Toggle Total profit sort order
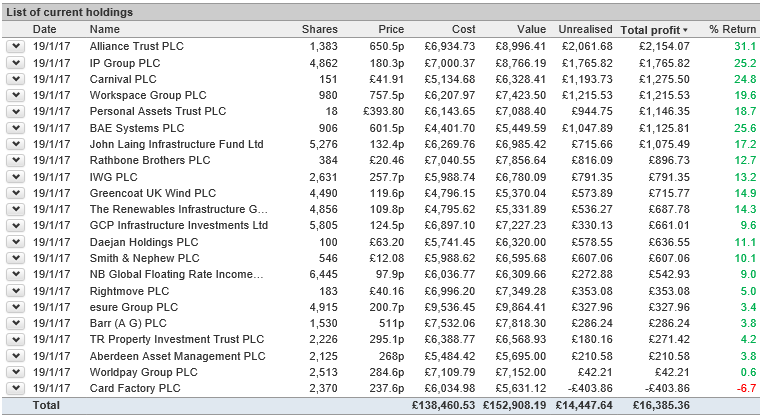Screen dimensions: 761x416 tap(654, 30)
